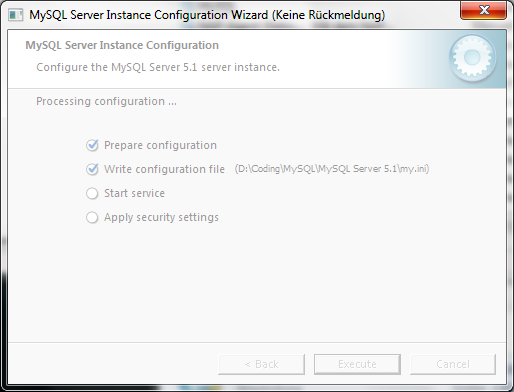The height and width of the screenshot is (392, 514).
Task: Click the Execute button
Action: click(357, 364)
